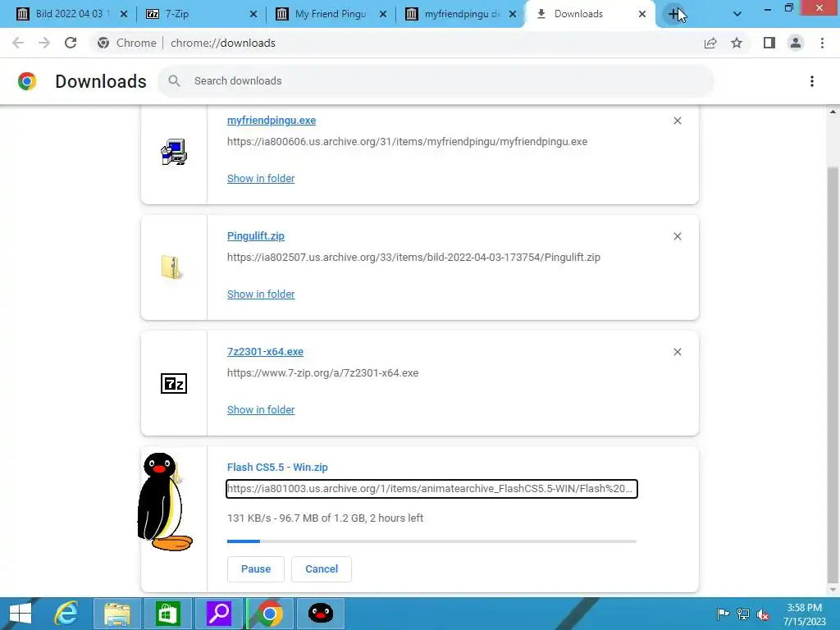The height and width of the screenshot is (630, 840).
Task: Share this page icon
Action: tap(710, 43)
